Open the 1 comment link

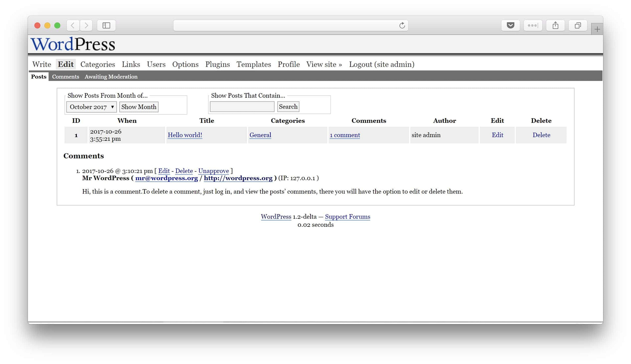click(345, 135)
